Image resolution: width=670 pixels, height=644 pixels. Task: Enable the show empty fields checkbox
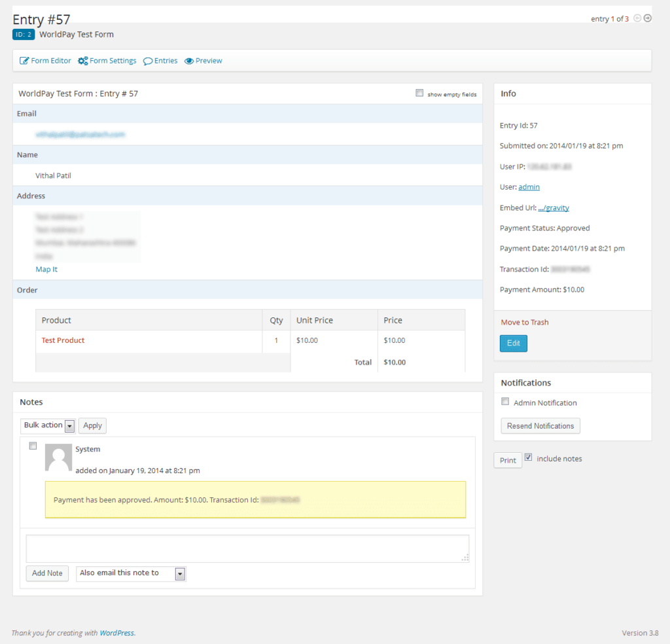[419, 93]
